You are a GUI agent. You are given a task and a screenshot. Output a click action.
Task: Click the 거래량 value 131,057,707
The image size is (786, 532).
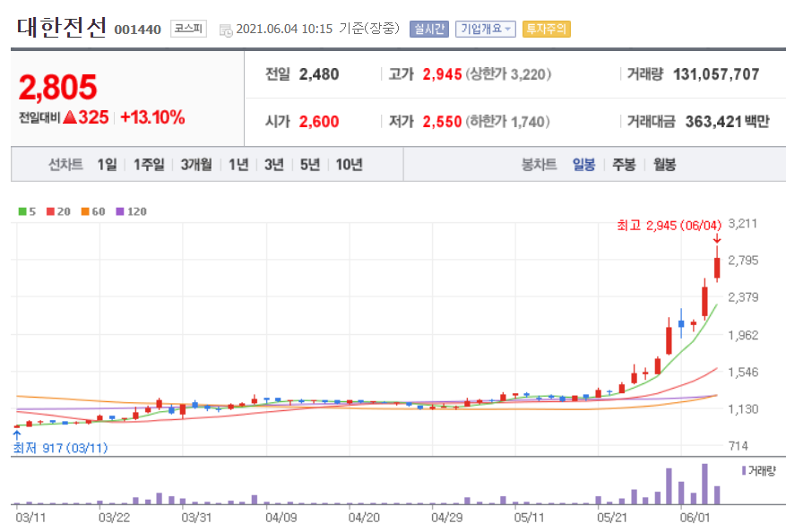(x=716, y=74)
